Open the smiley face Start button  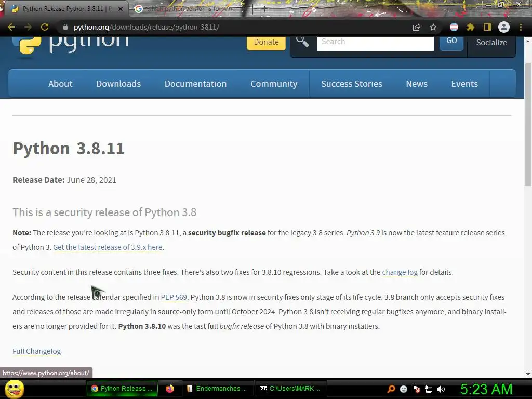(15, 389)
